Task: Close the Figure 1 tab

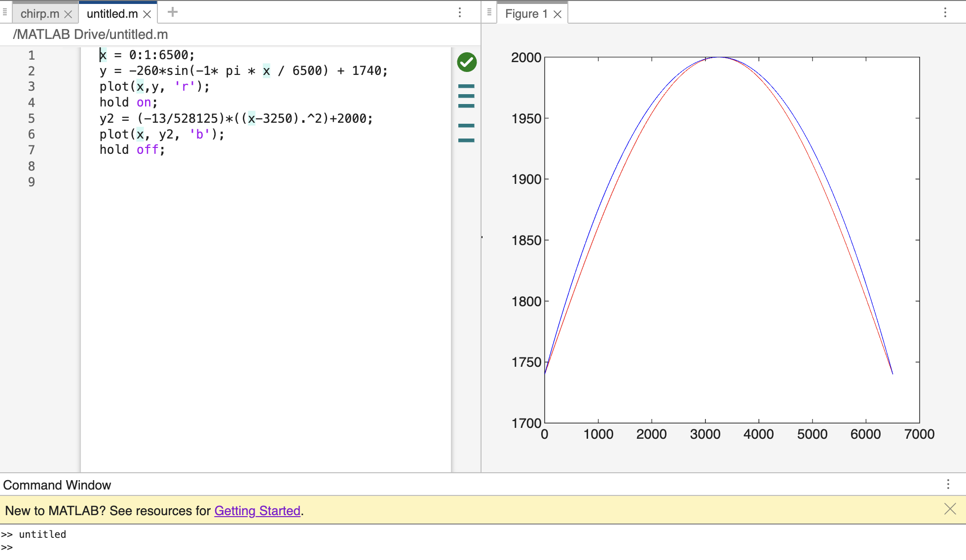Action: coord(557,14)
